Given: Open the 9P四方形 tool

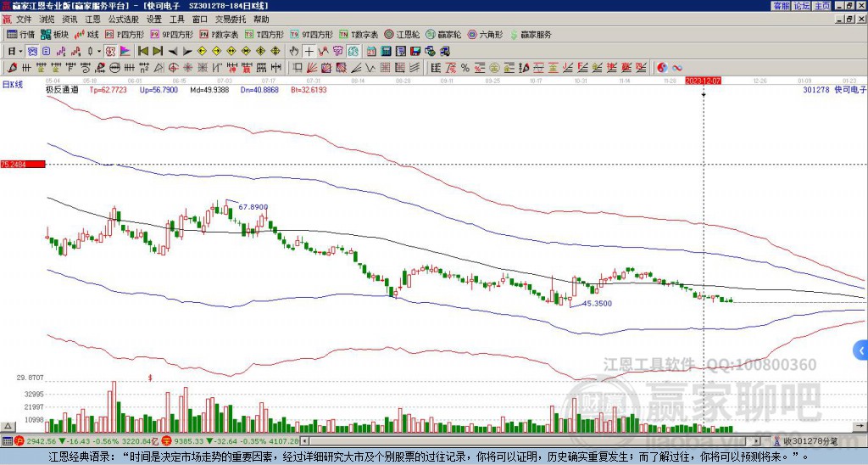Looking at the screenshot, I should [172, 34].
